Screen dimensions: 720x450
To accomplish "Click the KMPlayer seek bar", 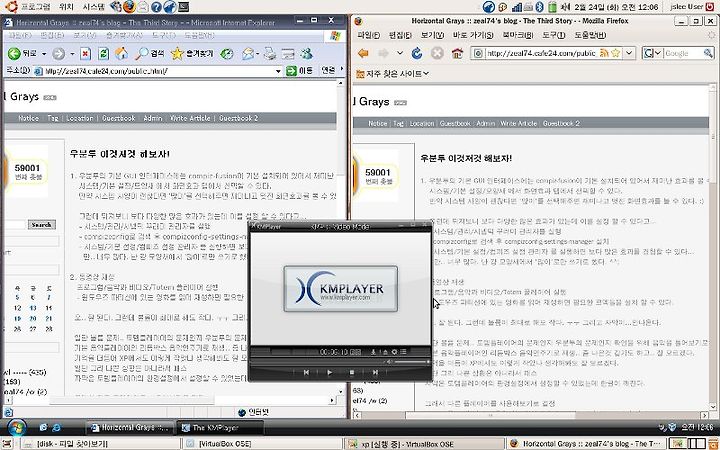I will pyautogui.click(x=317, y=362).
